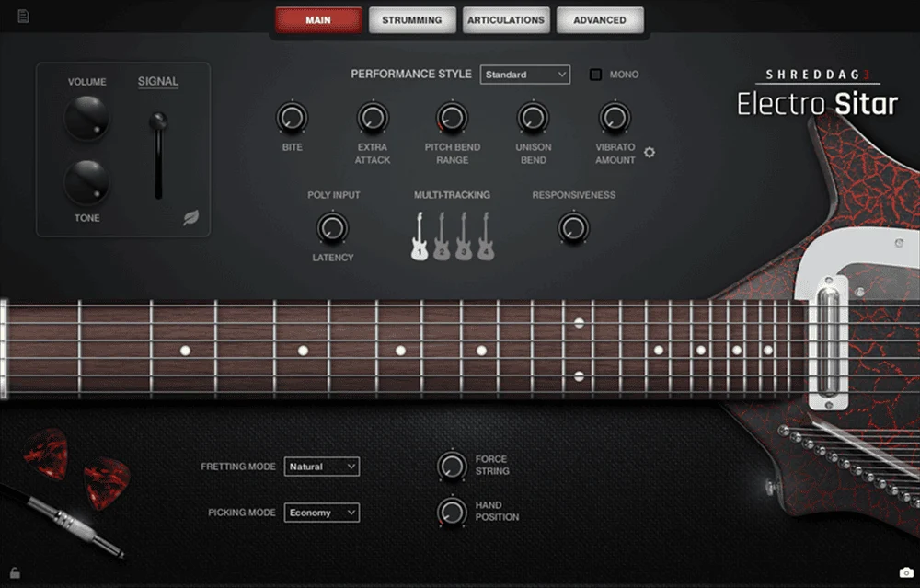Screen dimensions: 920x588
Task: Open vibrato settings gear icon
Action: tap(649, 153)
